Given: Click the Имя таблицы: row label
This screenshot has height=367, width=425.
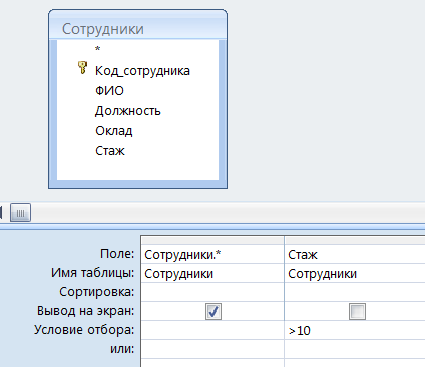Looking at the screenshot, I should click(92, 273).
